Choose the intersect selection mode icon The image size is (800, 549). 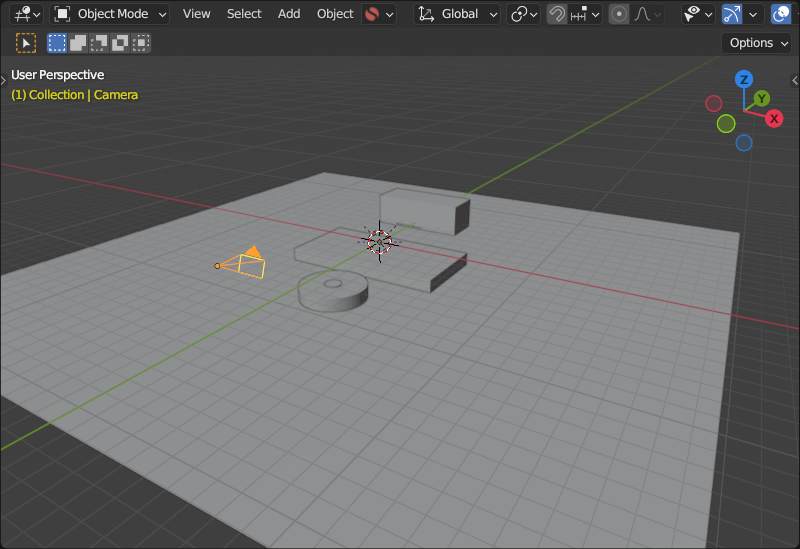141,43
